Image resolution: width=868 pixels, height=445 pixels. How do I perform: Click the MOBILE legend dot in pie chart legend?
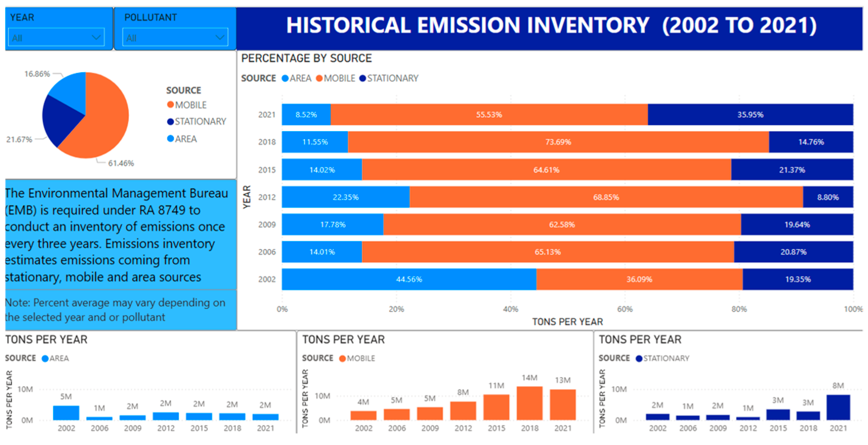coord(170,105)
